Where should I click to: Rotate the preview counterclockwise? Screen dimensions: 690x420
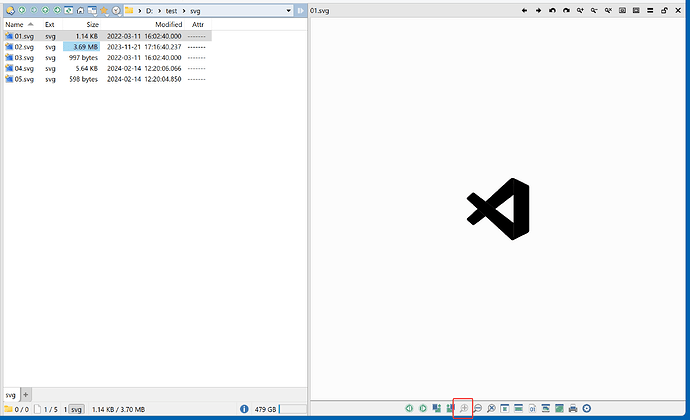click(x=552, y=11)
